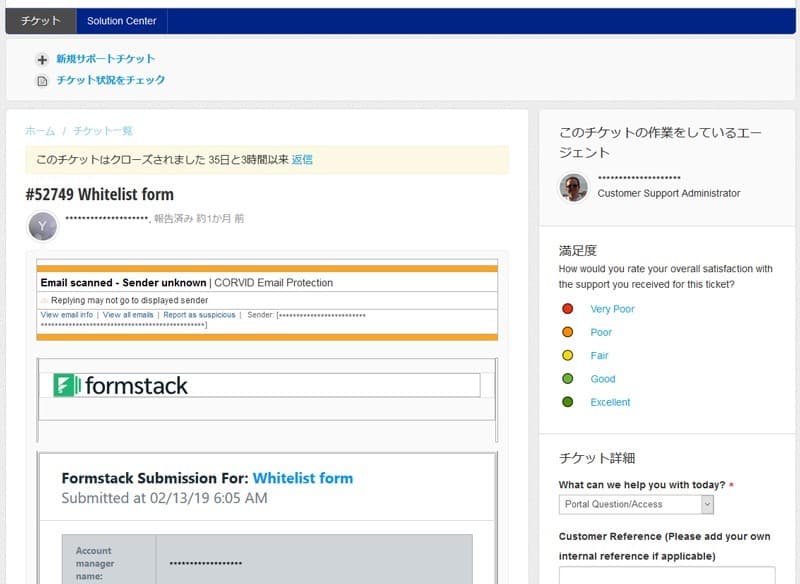Click the formstack logo
Screen dimensions: 800x584
click(x=121, y=386)
